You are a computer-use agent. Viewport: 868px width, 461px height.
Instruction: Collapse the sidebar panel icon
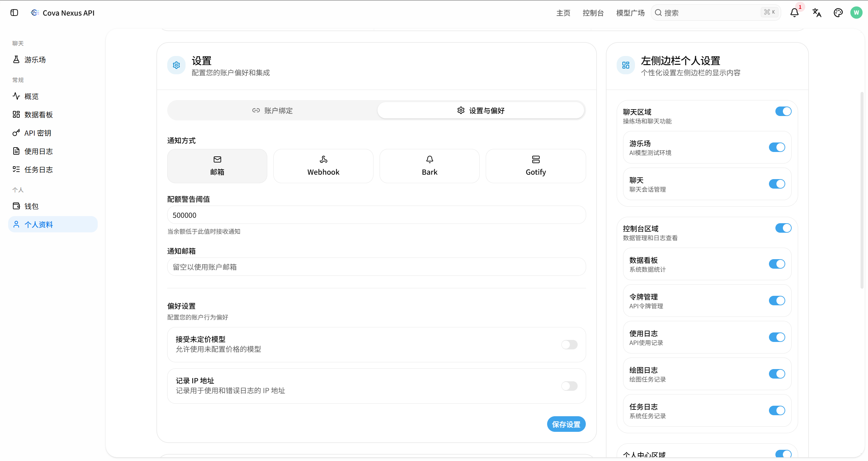pos(14,13)
